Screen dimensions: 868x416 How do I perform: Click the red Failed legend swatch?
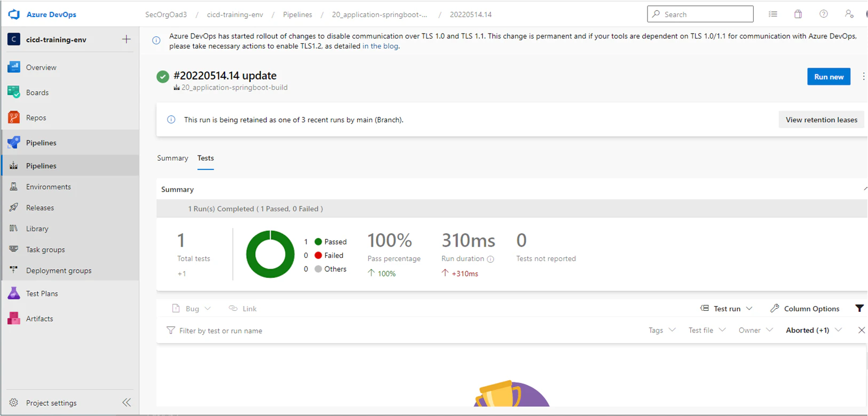click(x=318, y=255)
